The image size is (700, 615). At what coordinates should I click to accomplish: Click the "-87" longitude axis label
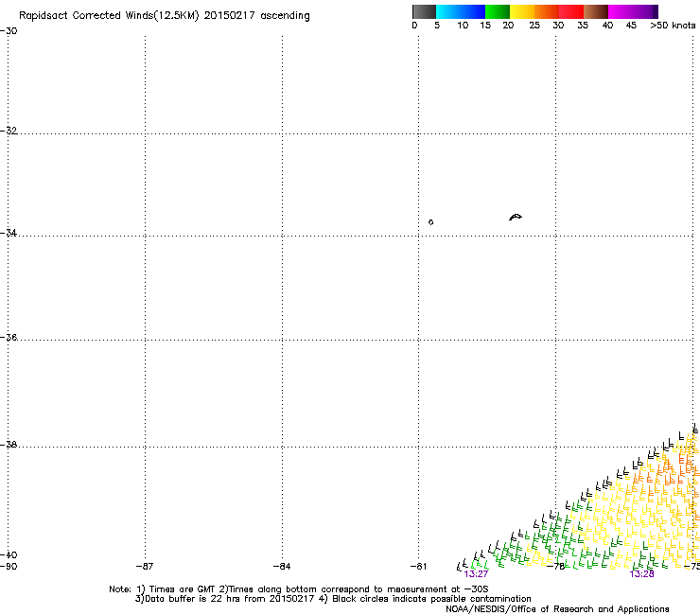click(x=145, y=567)
